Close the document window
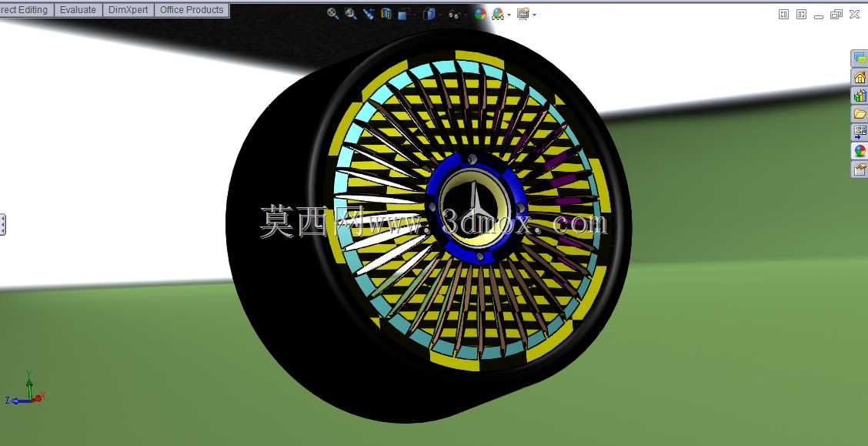This screenshot has width=868, height=446. (854, 15)
